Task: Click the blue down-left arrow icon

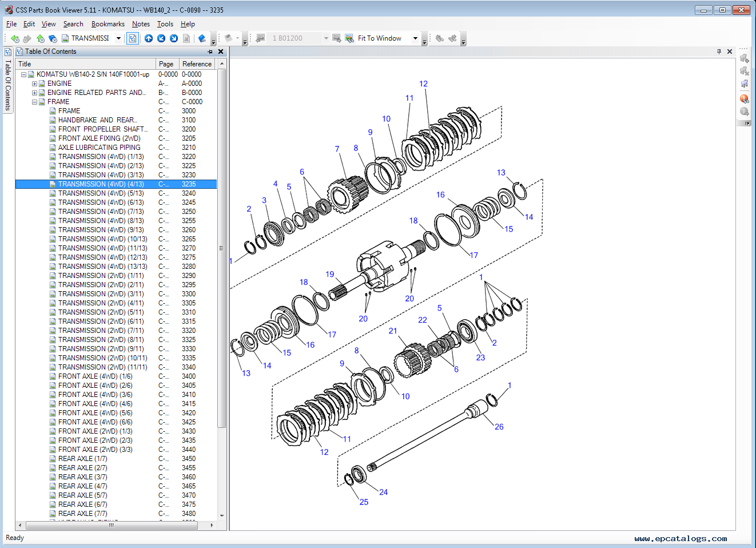Action: [x=161, y=38]
